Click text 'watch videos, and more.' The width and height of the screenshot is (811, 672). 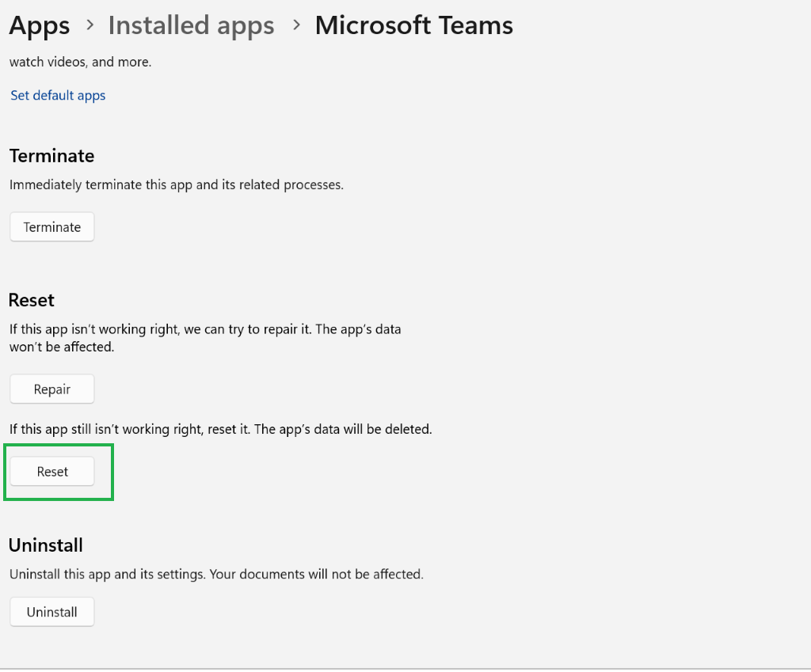[80, 62]
